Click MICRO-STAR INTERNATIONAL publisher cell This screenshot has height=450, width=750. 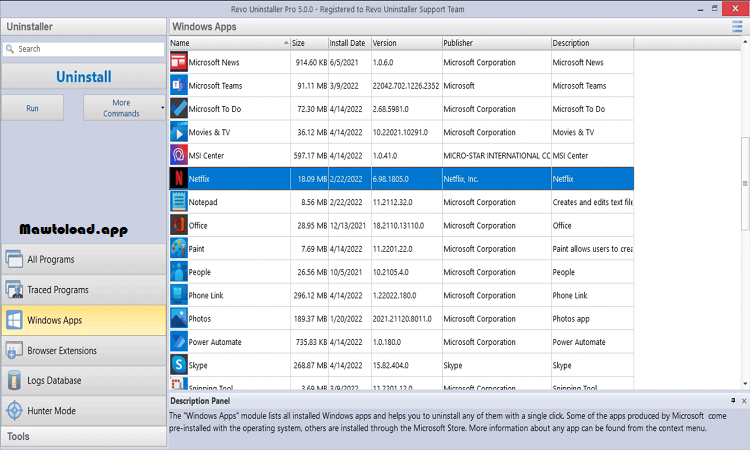496,155
